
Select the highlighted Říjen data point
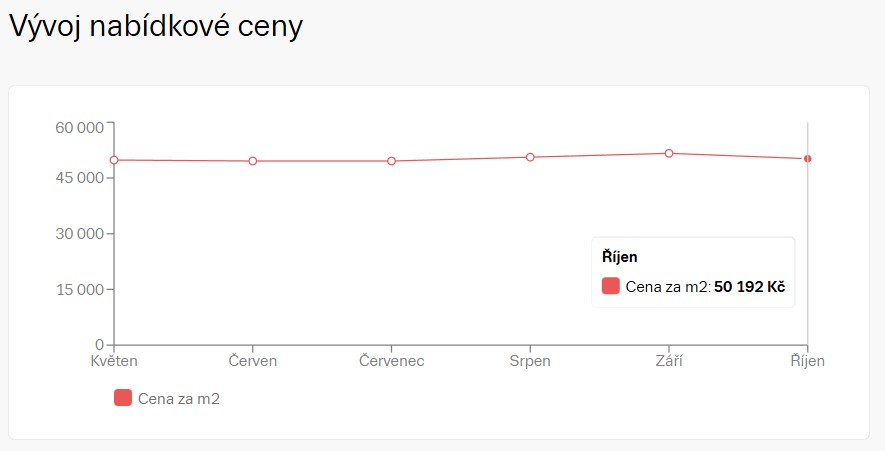(x=807, y=159)
